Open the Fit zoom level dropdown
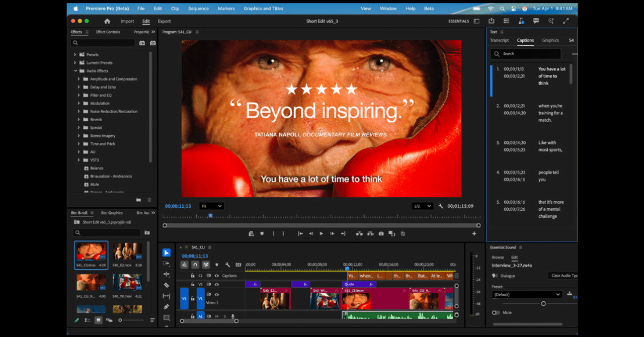The width and height of the screenshot is (644, 337). pyautogui.click(x=211, y=206)
